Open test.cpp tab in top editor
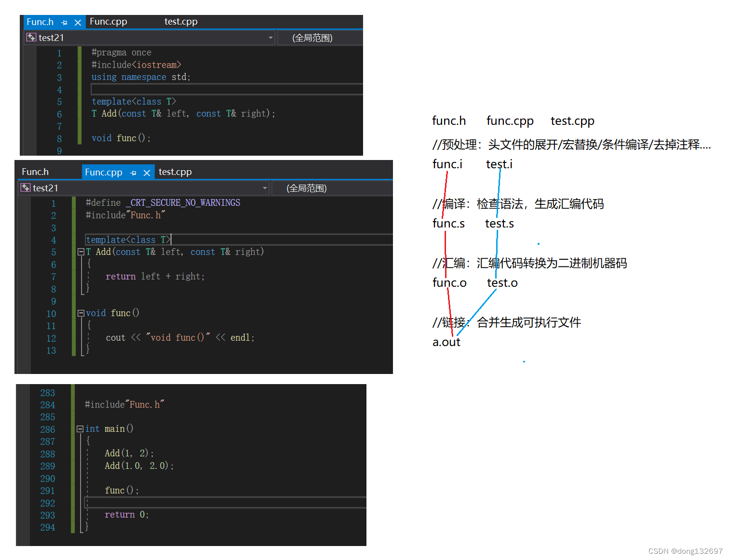 (181, 22)
